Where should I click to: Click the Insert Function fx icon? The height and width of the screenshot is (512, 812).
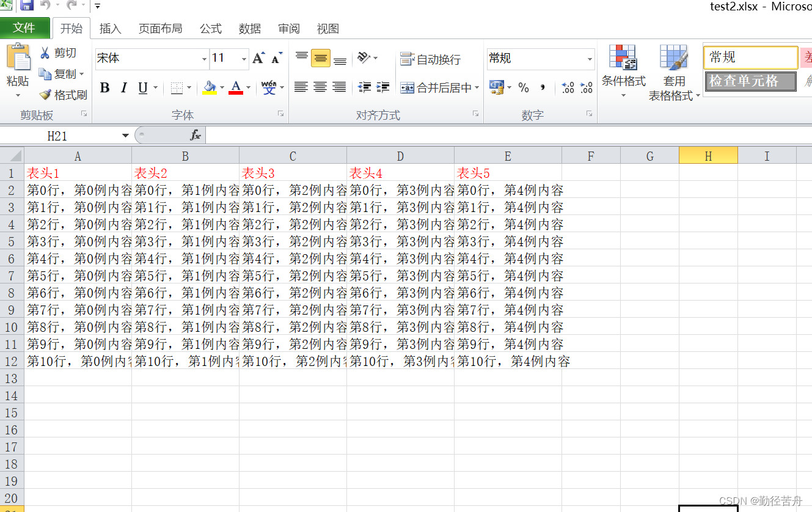(x=196, y=135)
